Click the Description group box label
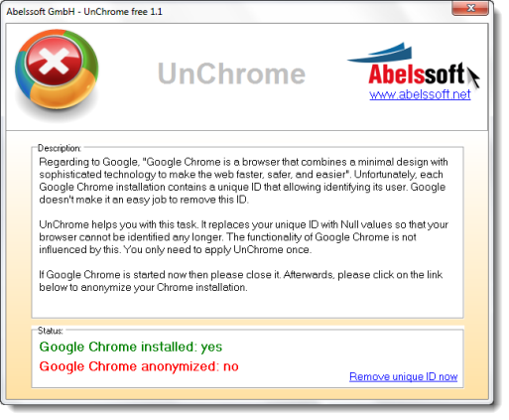509x420 pixels. tap(60, 148)
